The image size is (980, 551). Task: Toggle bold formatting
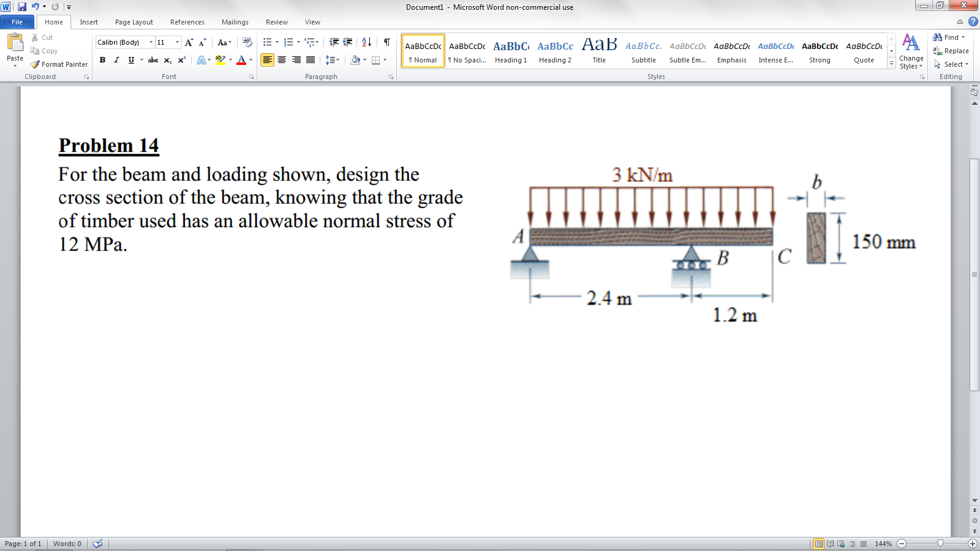coord(101,60)
